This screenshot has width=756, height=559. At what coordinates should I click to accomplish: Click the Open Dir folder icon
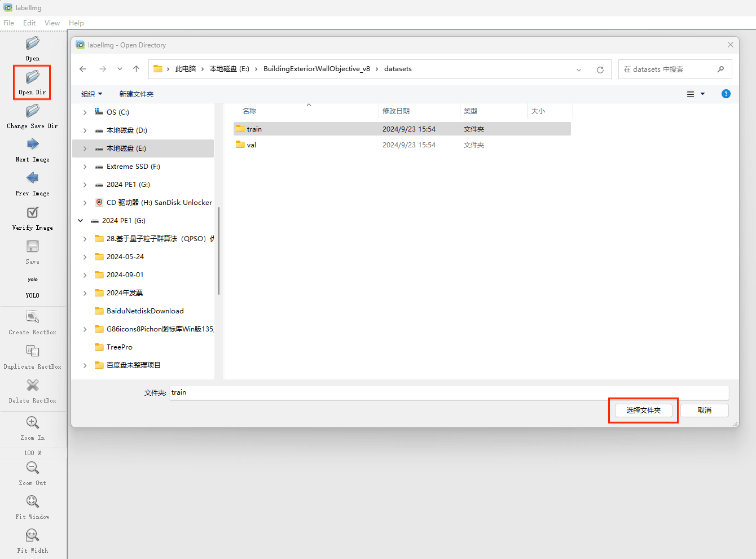click(x=33, y=77)
